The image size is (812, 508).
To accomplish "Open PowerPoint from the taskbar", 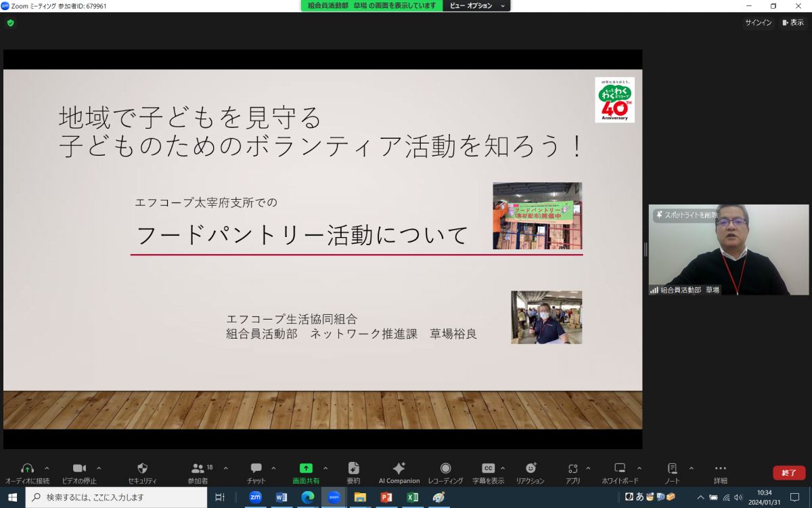I will coord(386,497).
